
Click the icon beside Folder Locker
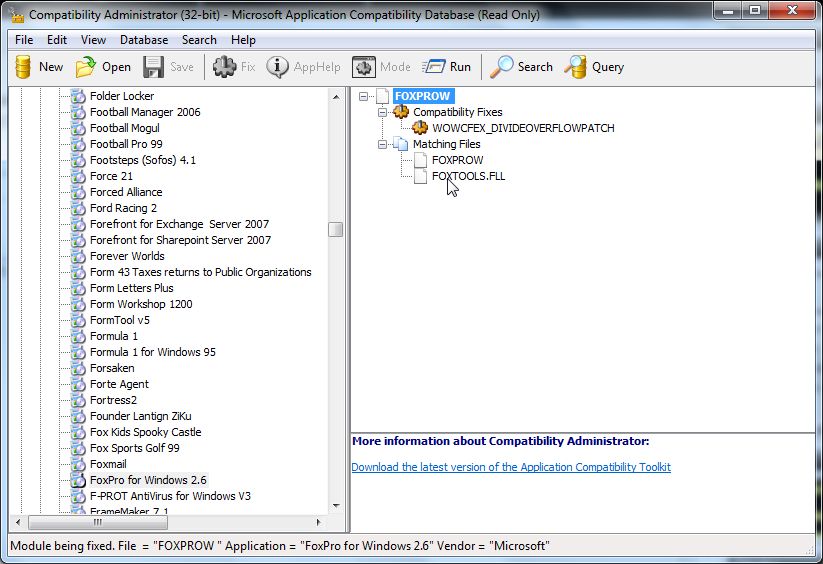pyautogui.click(x=78, y=96)
